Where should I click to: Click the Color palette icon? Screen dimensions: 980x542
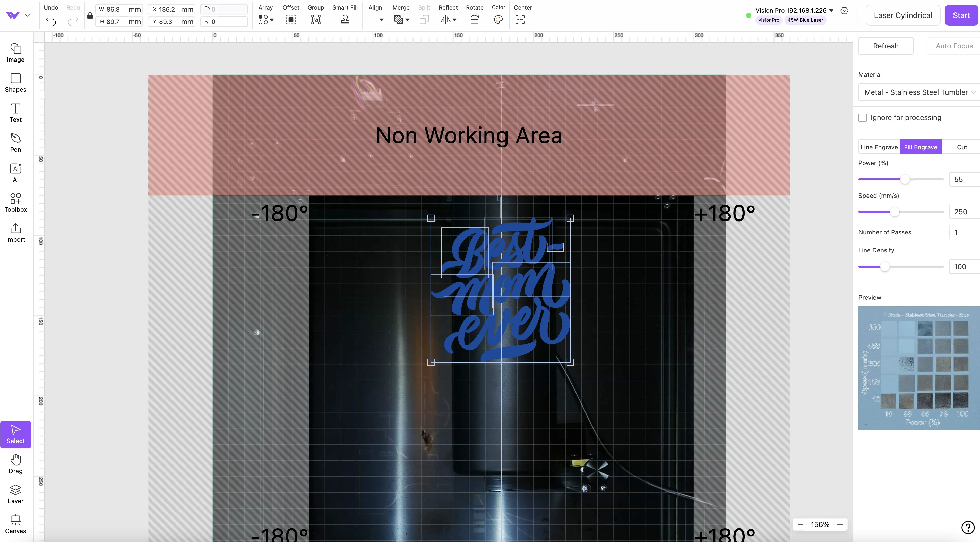498,19
